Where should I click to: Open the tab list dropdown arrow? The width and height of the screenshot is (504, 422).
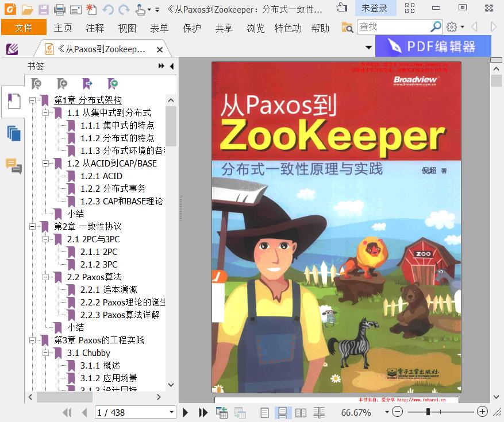(369, 48)
